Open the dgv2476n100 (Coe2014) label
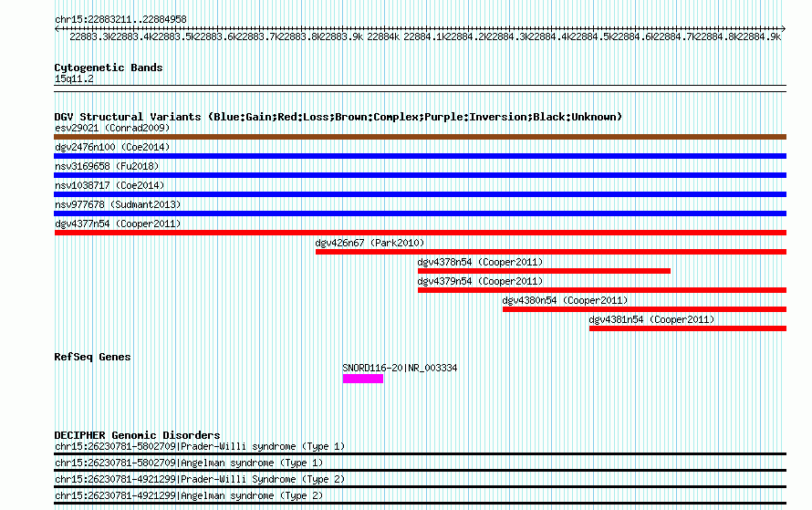This screenshot has height=510, width=812. coord(112,147)
